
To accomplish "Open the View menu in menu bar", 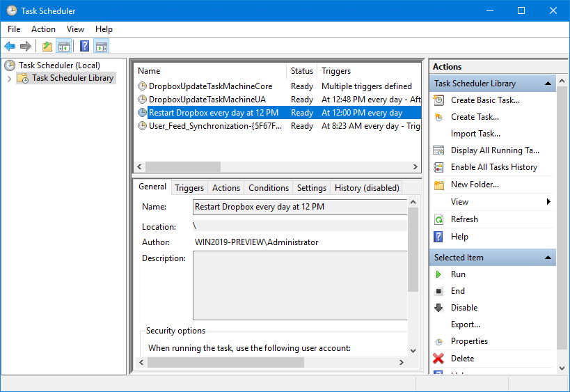I will (75, 29).
